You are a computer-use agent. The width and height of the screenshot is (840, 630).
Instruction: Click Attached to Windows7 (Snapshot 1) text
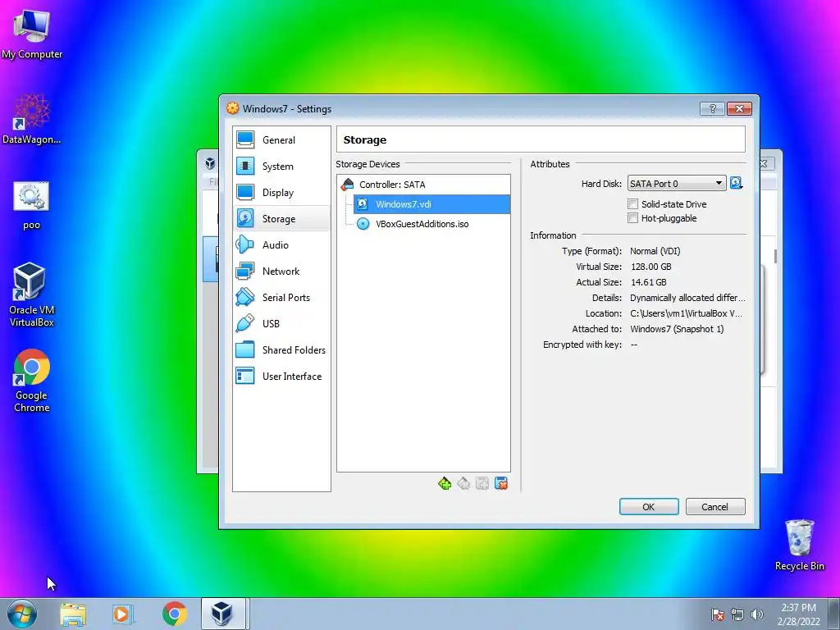[677, 329]
